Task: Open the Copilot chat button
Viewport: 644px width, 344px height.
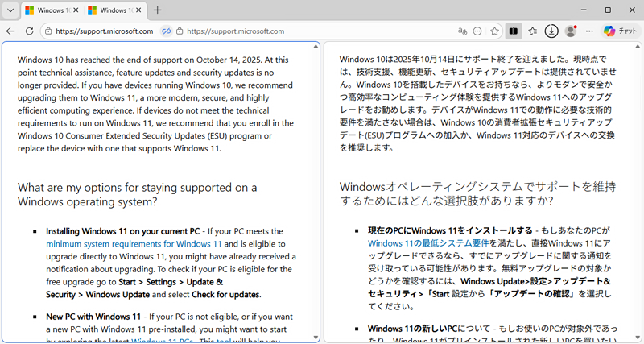Action: tap(620, 31)
